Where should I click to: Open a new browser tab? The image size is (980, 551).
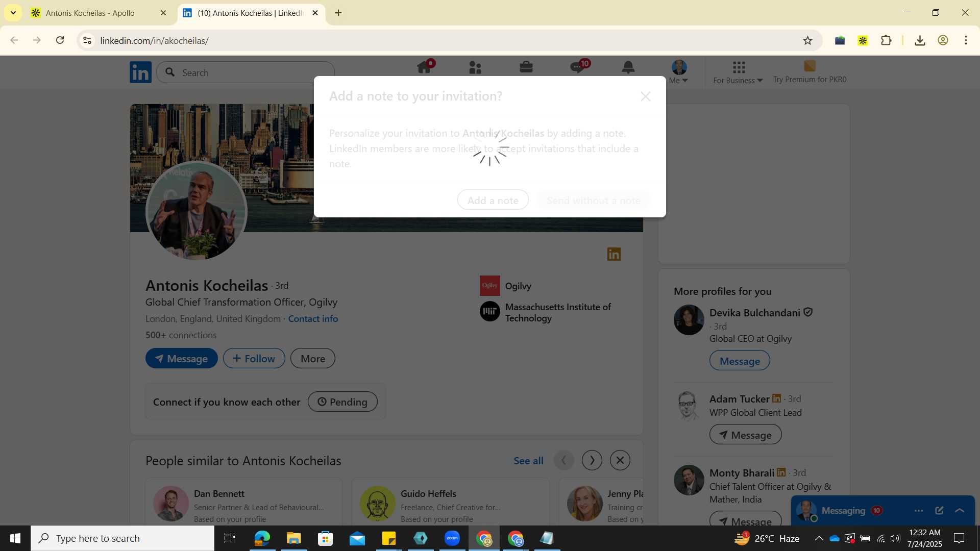[338, 13]
